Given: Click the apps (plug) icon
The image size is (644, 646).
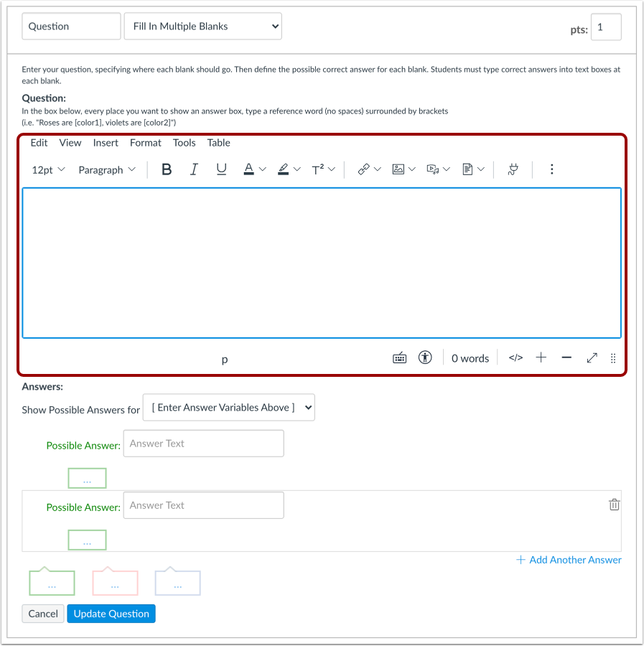Looking at the screenshot, I should click(513, 169).
